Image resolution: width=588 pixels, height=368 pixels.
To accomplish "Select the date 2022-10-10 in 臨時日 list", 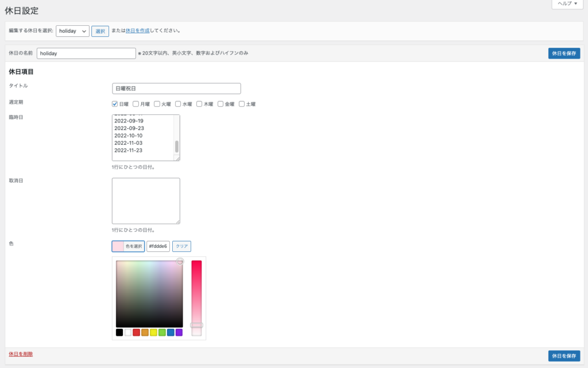I will [129, 136].
